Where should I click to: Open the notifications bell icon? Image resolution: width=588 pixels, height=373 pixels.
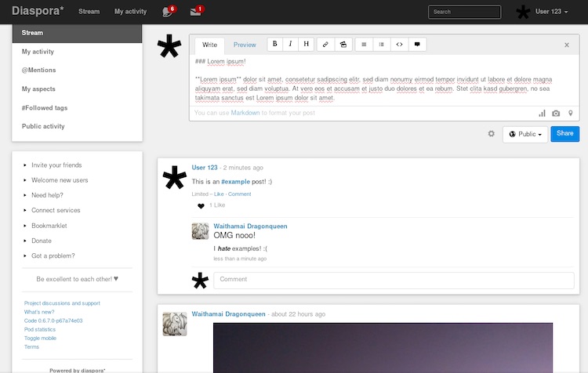[168, 12]
